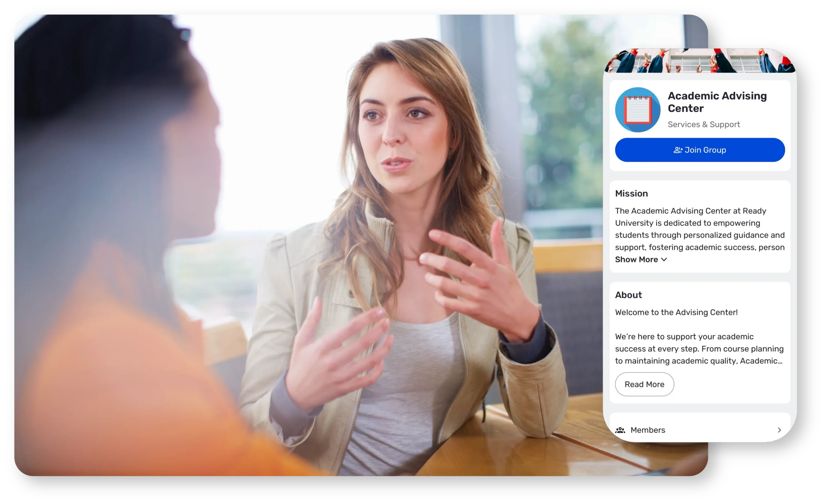
Task: Click the "About" section heading
Action: [628, 295]
